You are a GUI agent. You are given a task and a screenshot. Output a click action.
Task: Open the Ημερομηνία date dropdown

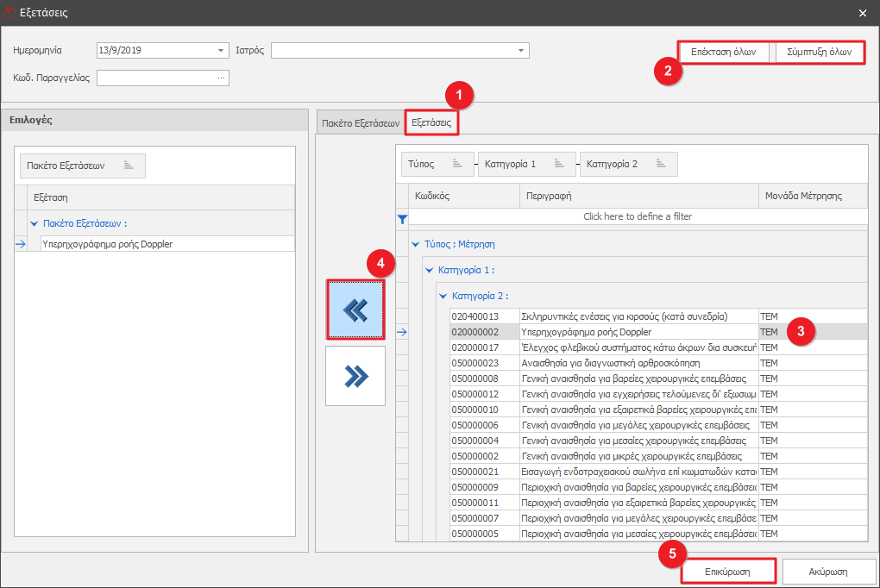pos(221,51)
